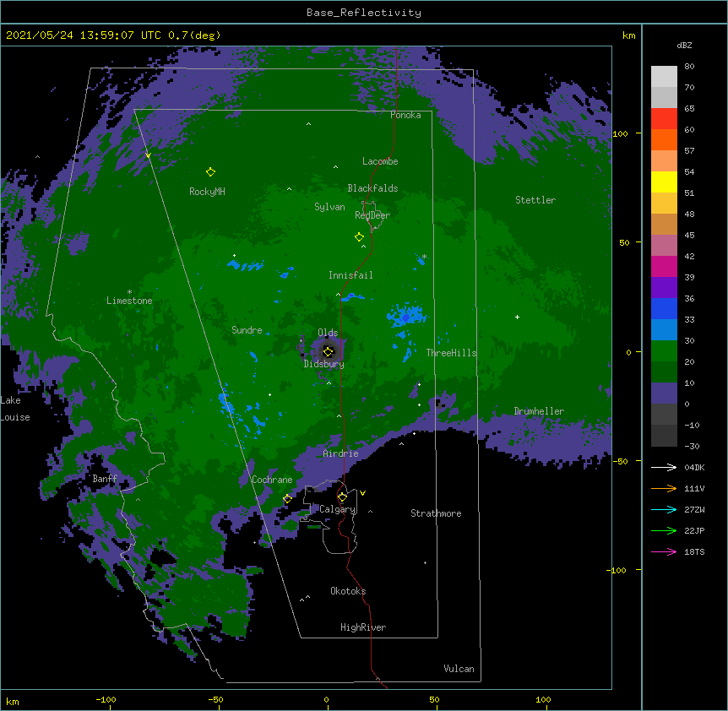
Task: Click the yellow station marker south of RedDeer
Action: tap(359, 237)
